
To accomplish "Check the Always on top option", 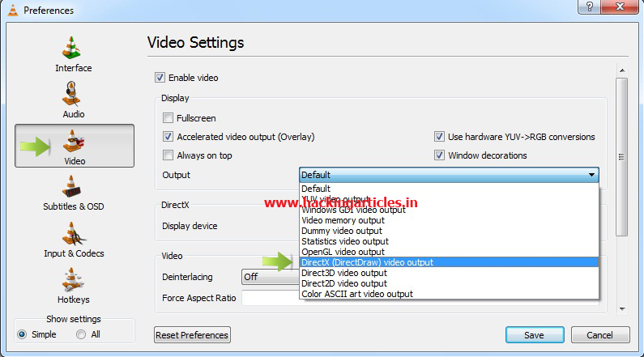I will tap(168, 155).
